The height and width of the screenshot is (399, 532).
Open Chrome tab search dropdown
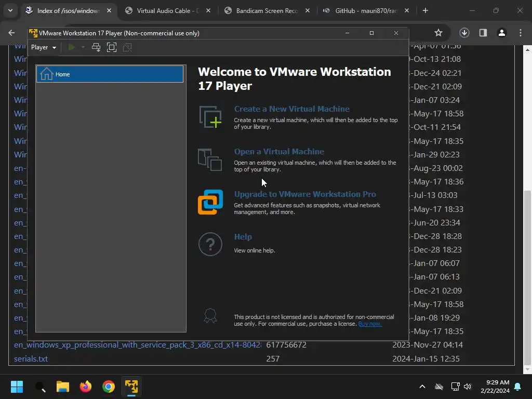[10, 10]
